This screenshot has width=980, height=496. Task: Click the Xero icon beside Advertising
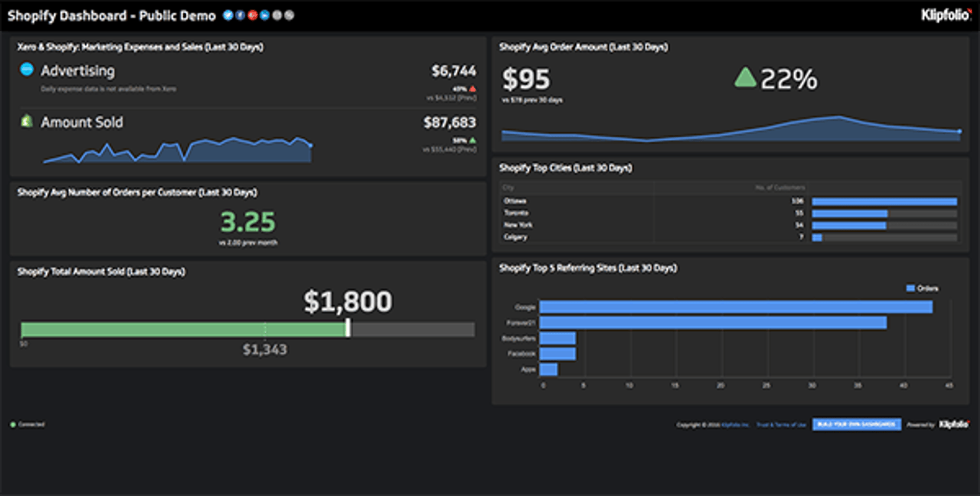[x=27, y=69]
